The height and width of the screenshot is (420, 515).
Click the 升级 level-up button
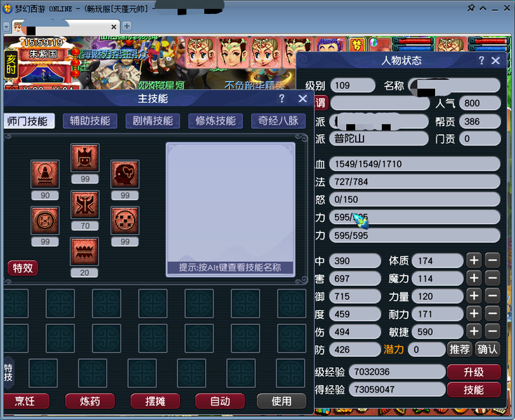(474, 372)
